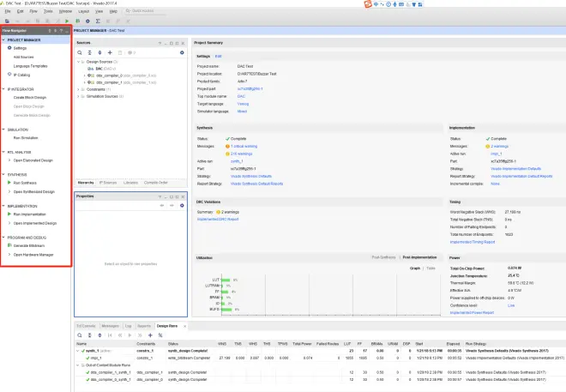Switch to the Tcl Console tab
566x392 pixels.
coord(86,326)
